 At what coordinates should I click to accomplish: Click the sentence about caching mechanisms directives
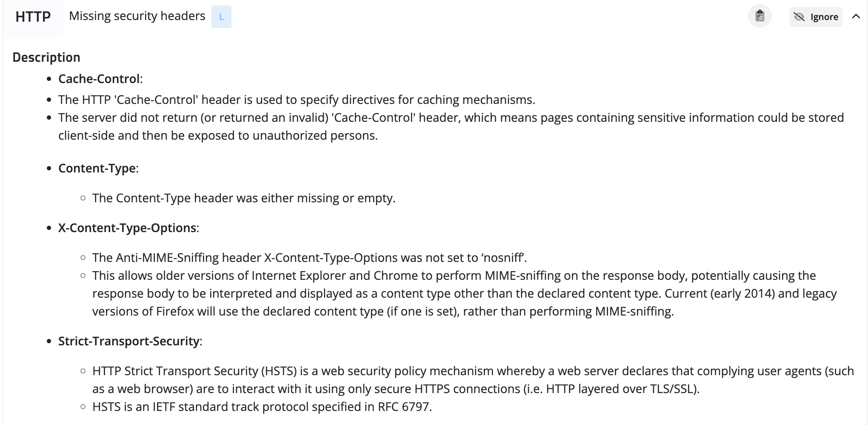tap(297, 100)
